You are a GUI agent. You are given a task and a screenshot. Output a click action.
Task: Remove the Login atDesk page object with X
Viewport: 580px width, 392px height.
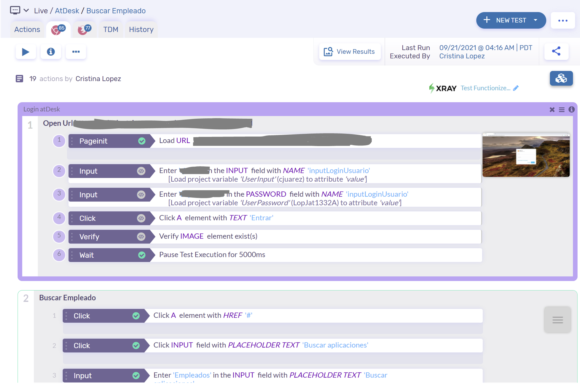(552, 110)
